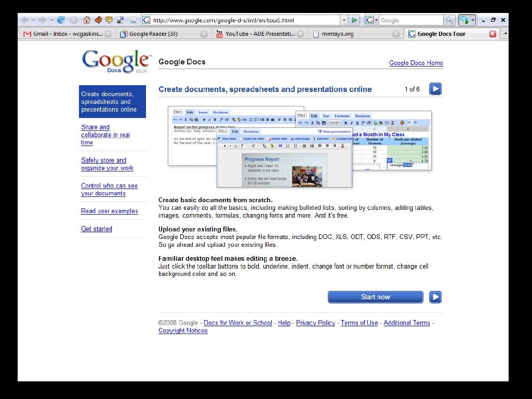Click the green-blue icon button right of search

click(x=464, y=20)
